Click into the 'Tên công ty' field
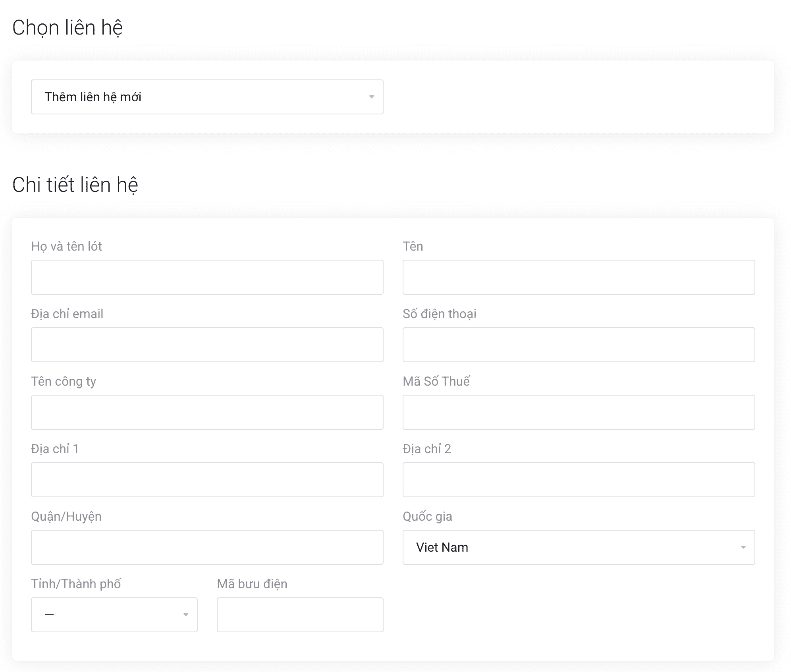 pyautogui.click(x=207, y=412)
